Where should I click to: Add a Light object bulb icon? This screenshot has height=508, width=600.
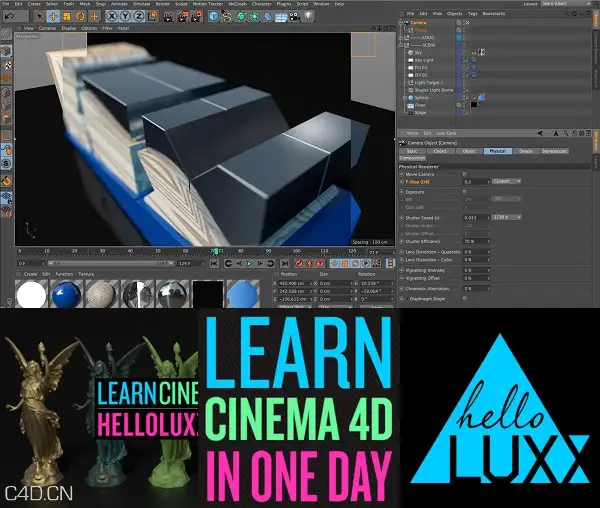(308, 16)
